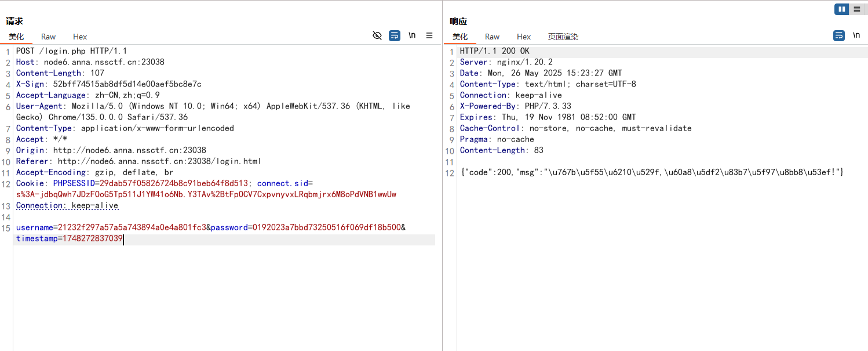Click the 响应 panel title
Image resolution: width=868 pixels, height=351 pixels.
coord(458,21)
